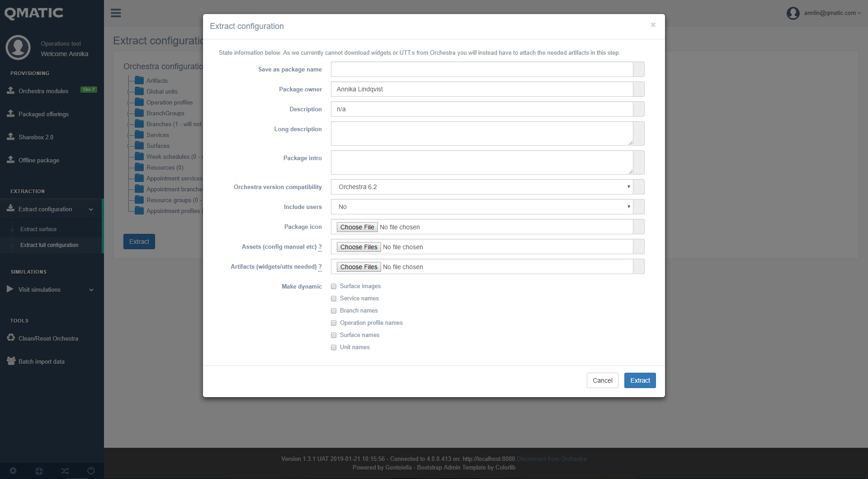Open Sharebox 2.0 menu item

[x=36, y=138]
